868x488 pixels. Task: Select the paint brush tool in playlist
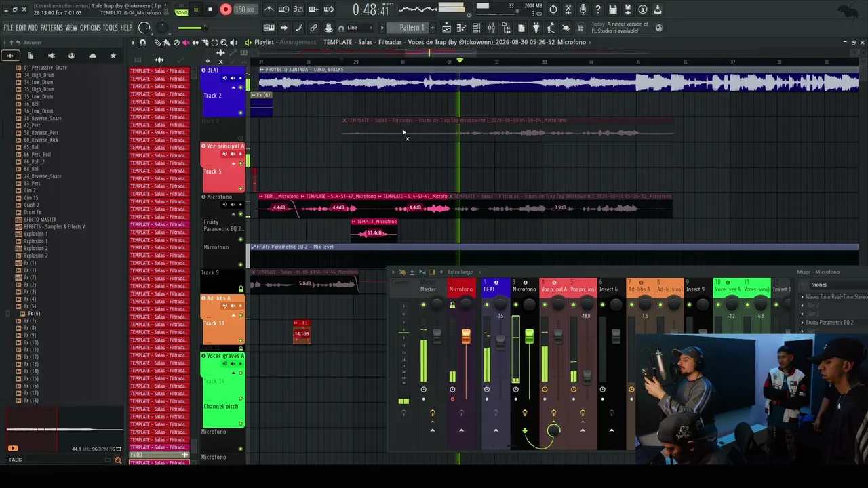[x=167, y=43]
